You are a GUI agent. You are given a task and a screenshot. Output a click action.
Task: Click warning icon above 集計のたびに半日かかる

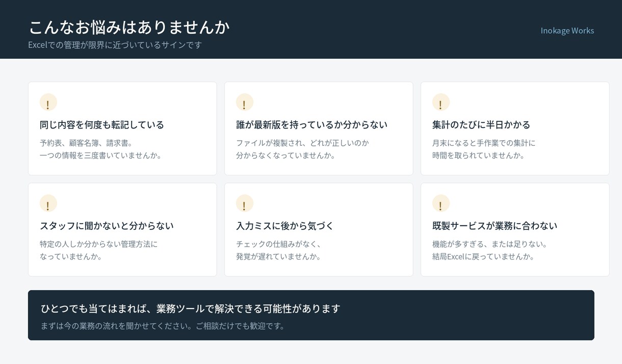tap(440, 102)
